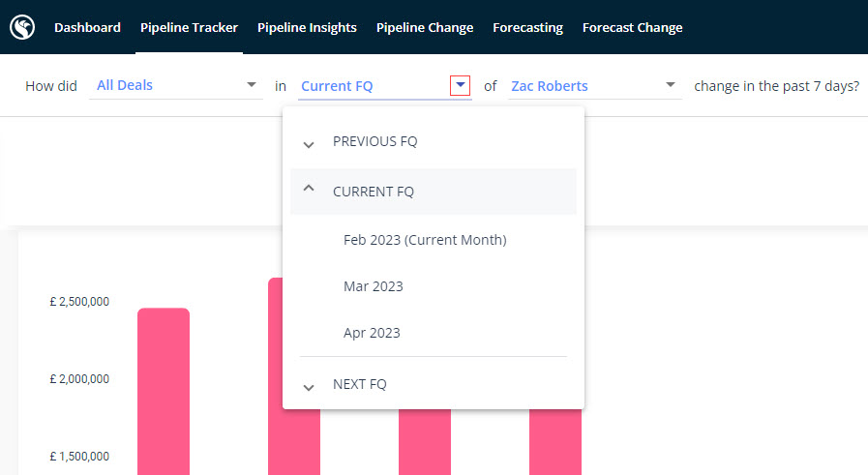Collapse the CURRENT FQ group
868x475 pixels.
(374, 192)
